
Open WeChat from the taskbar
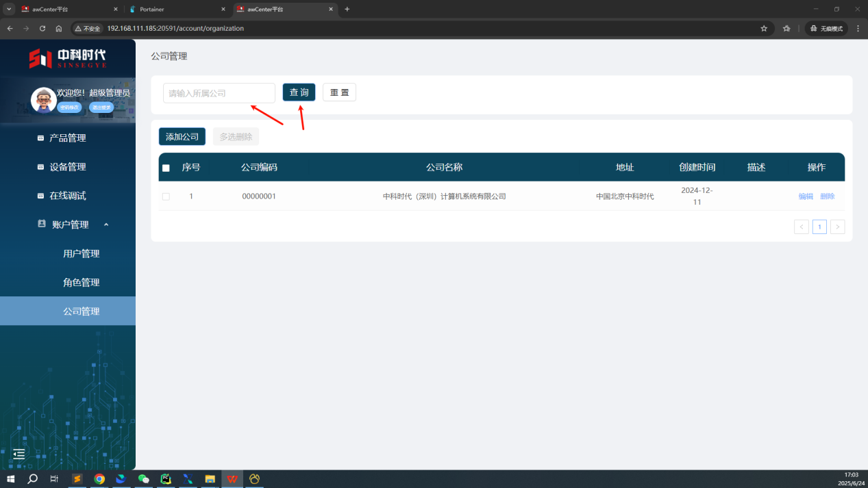click(x=143, y=479)
